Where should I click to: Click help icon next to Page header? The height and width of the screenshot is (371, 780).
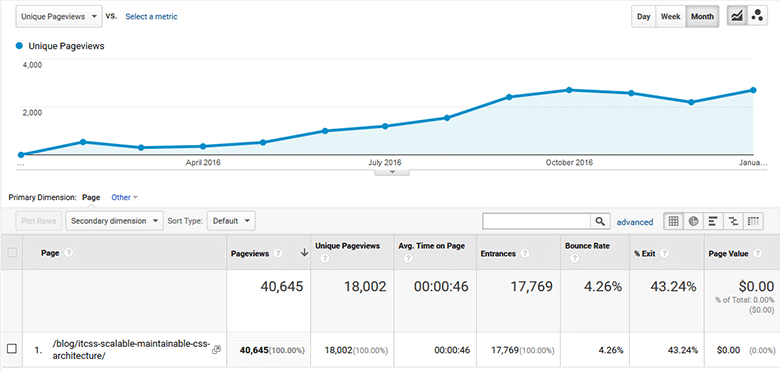point(69,253)
